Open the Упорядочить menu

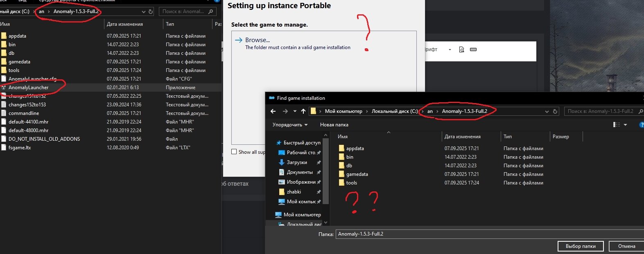pyautogui.click(x=290, y=125)
